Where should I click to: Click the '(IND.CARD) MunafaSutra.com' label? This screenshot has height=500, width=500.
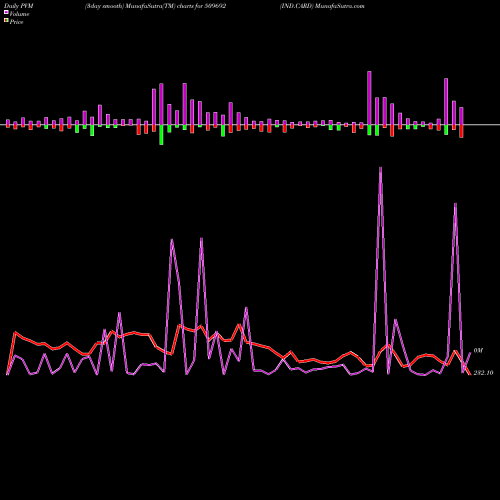pos(322,6)
